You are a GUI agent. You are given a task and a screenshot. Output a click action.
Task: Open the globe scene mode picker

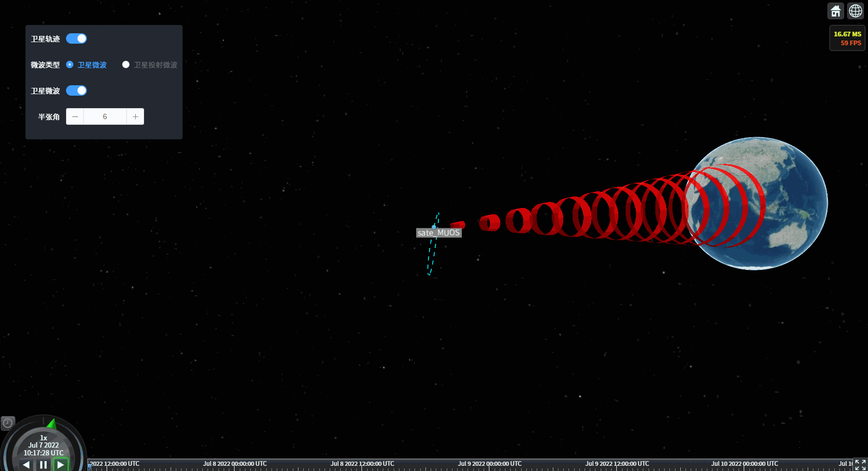(856, 11)
